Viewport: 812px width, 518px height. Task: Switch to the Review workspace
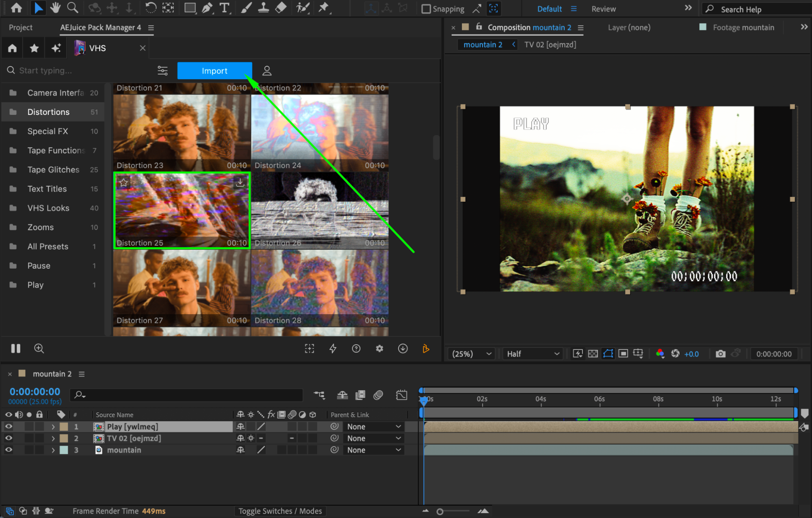603,9
